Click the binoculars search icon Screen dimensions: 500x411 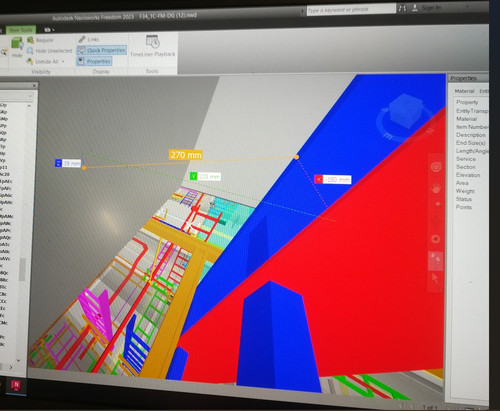pos(403,8)
